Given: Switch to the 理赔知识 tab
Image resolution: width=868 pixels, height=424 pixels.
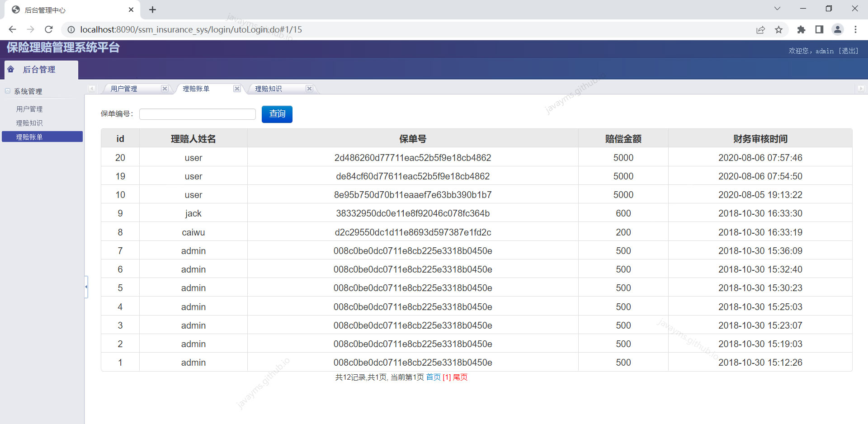Looking at the screenshot, I should pos(269,89).
